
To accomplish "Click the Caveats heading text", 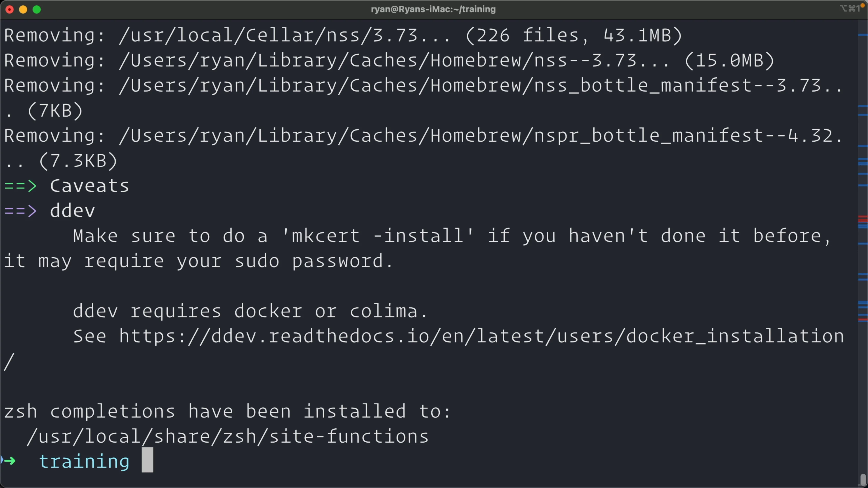I will pyautogui.click(x=90, y=186).
